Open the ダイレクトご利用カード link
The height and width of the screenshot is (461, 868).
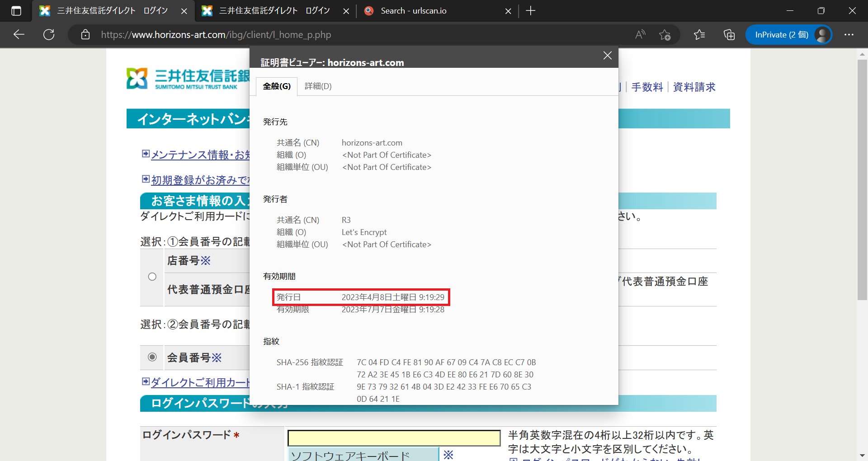point(200,382)
